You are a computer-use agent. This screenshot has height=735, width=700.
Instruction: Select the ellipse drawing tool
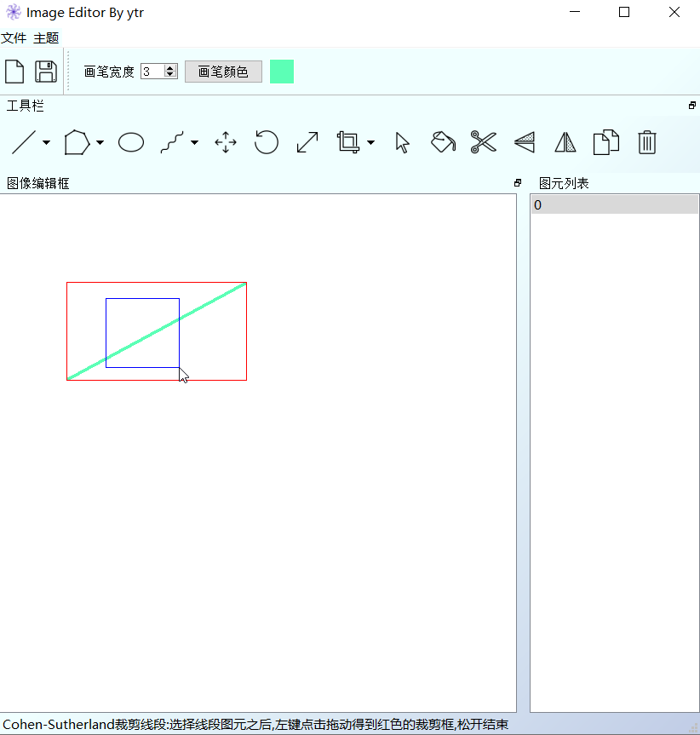click(131, 142)
